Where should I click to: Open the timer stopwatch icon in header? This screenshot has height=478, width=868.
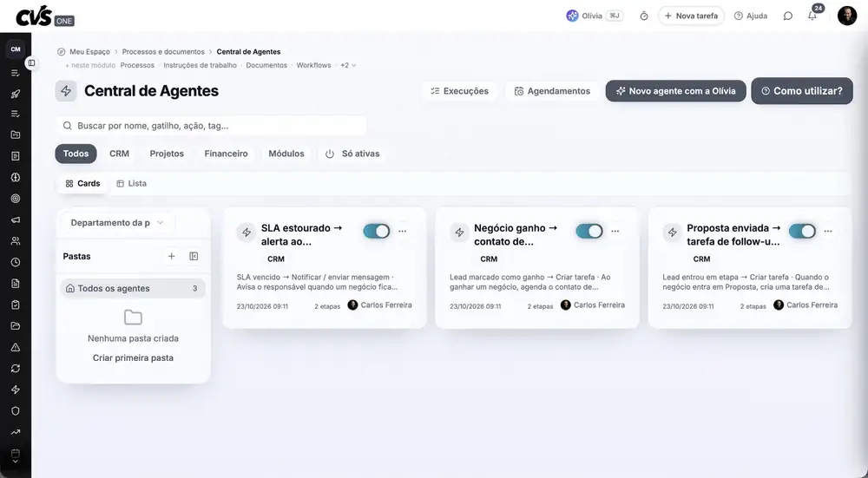[x=644, y=16]
